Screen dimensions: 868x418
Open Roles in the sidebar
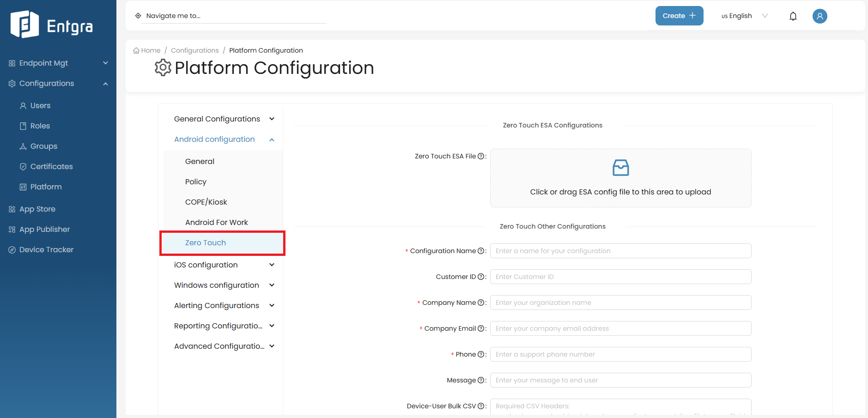pos(40,126)
